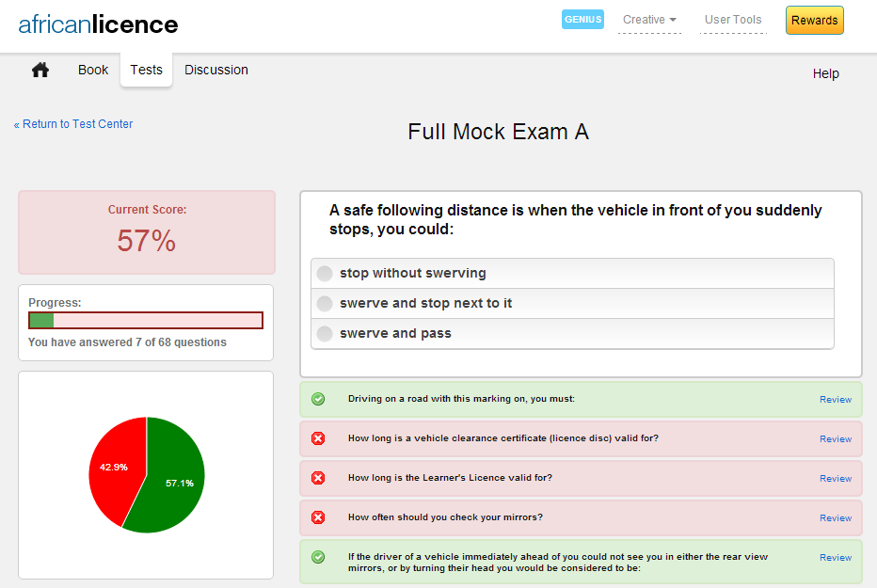Screen dimensions: 877x588
Task: Switch to the Discussion tab
Action: coord(215,70)
